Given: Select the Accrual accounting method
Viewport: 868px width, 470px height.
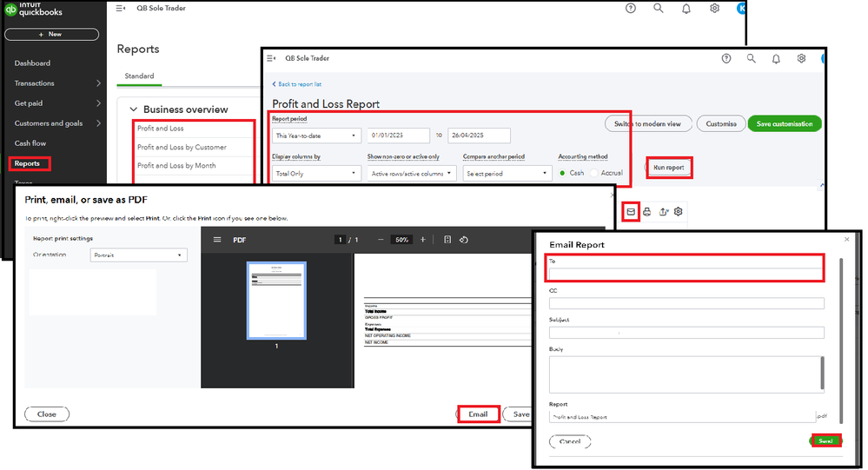Looking at the screenshot, I should coord(594,173).
